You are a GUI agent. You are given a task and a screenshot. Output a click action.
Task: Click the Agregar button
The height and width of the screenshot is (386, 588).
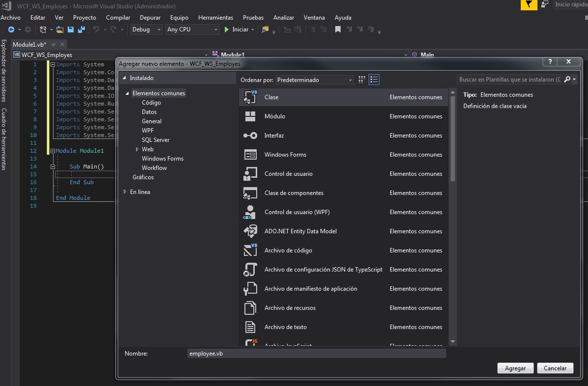[515, 368]
